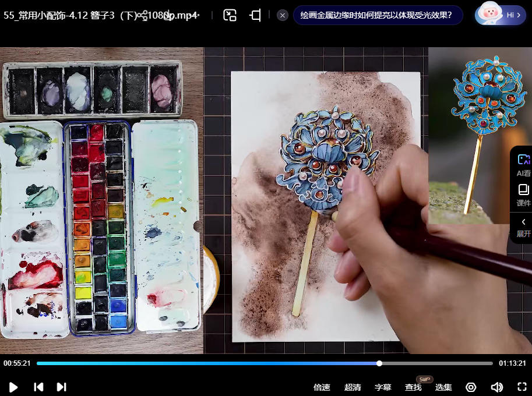The width and height of the screenshot is (532, 396).
Task: Click the AI suggested question about metal edges
Action: [376, 16]
